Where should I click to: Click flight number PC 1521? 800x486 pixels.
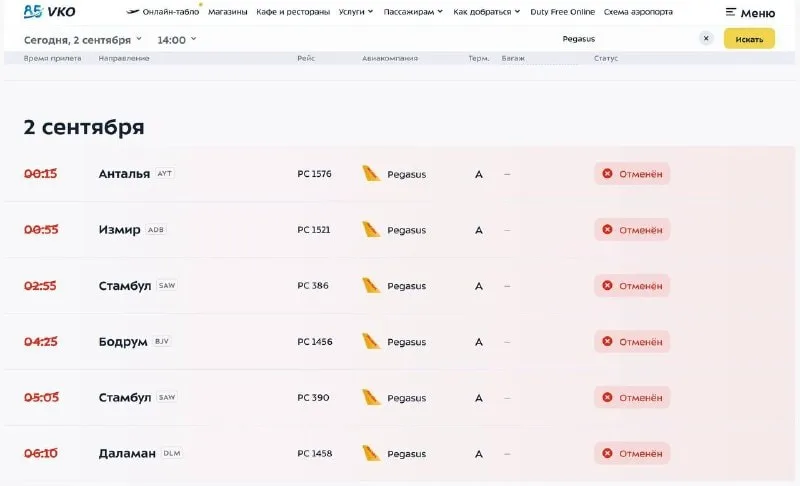pos(314,230)
